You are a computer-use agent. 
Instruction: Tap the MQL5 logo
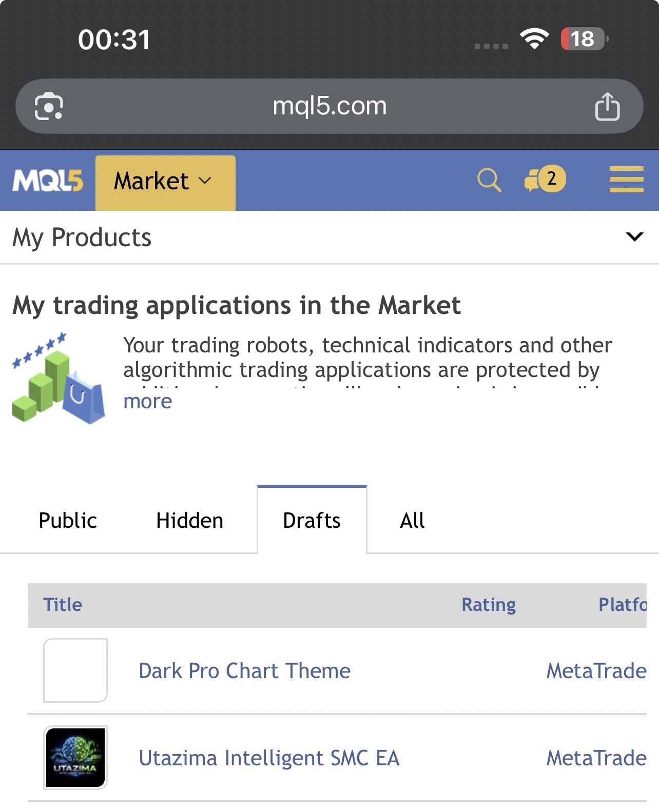click(x=48, y=181)
